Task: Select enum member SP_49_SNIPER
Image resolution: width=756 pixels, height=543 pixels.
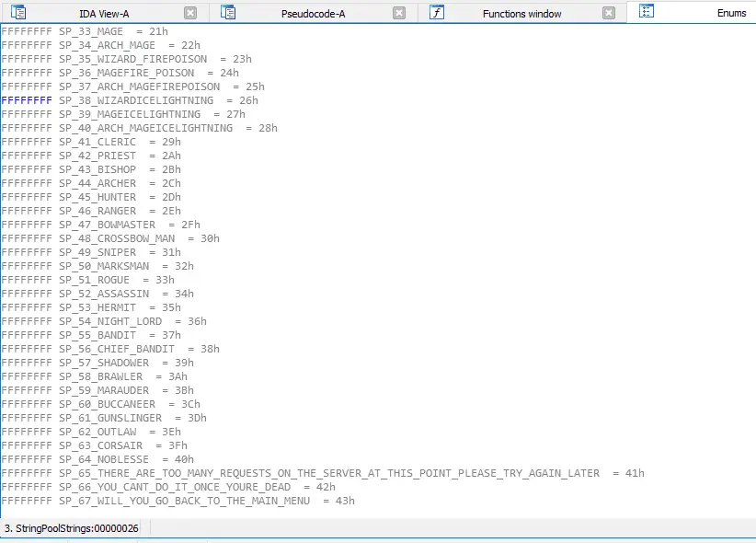Action: click(97, 252)
